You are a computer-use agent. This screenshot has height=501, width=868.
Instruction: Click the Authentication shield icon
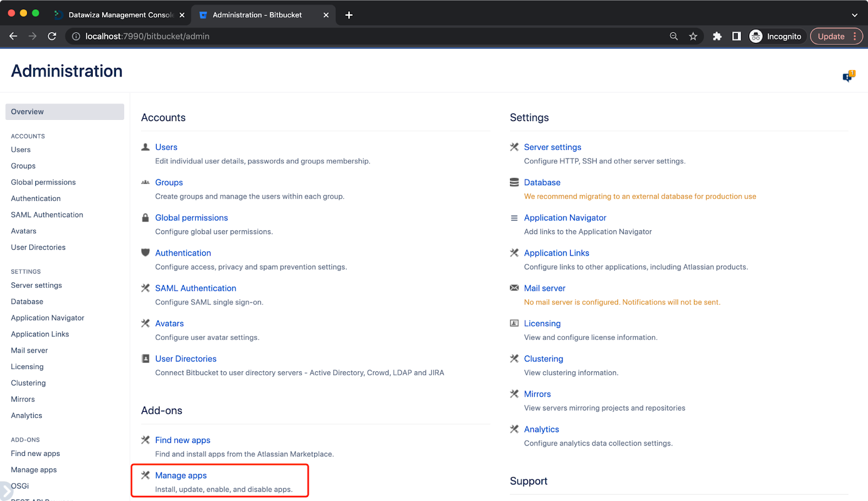(145, 252)
